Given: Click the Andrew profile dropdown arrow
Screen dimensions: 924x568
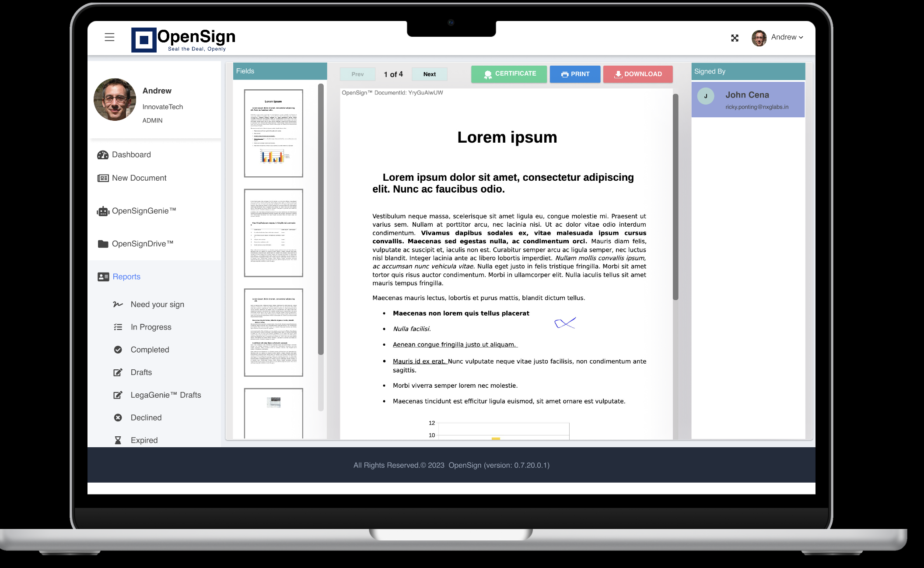Looking at the screenshot, I should point(801,39).
